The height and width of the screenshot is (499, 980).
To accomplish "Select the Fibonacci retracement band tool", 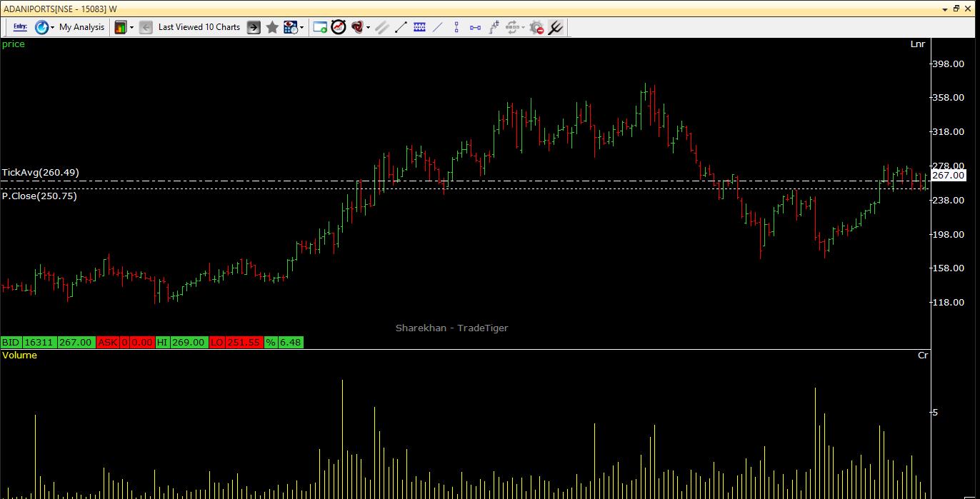I will point(419,27).
